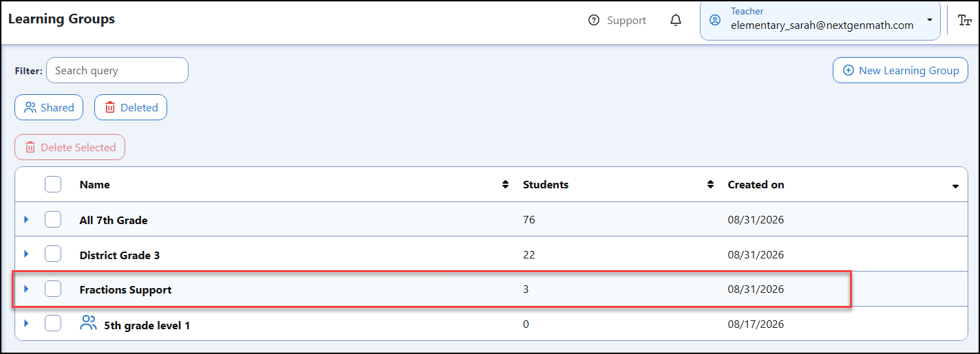Check the All 7th Grade checkbox
980x354 pixels.
point(53,219)
